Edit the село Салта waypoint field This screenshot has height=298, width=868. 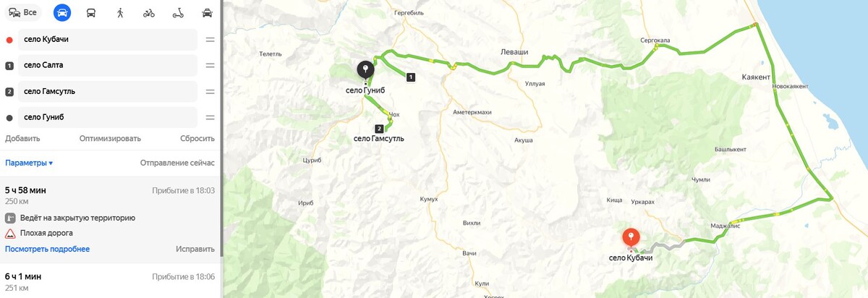(101, 65)
